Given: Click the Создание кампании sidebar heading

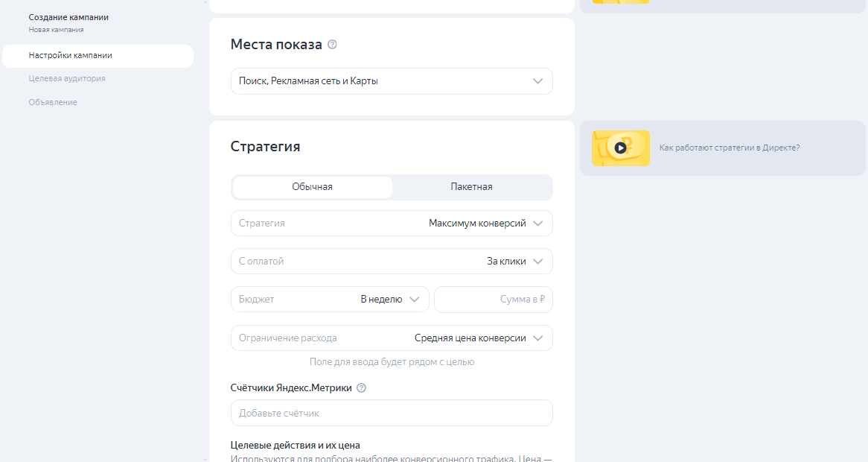Looking at the screenshot, I should click(x=74, y=17).
